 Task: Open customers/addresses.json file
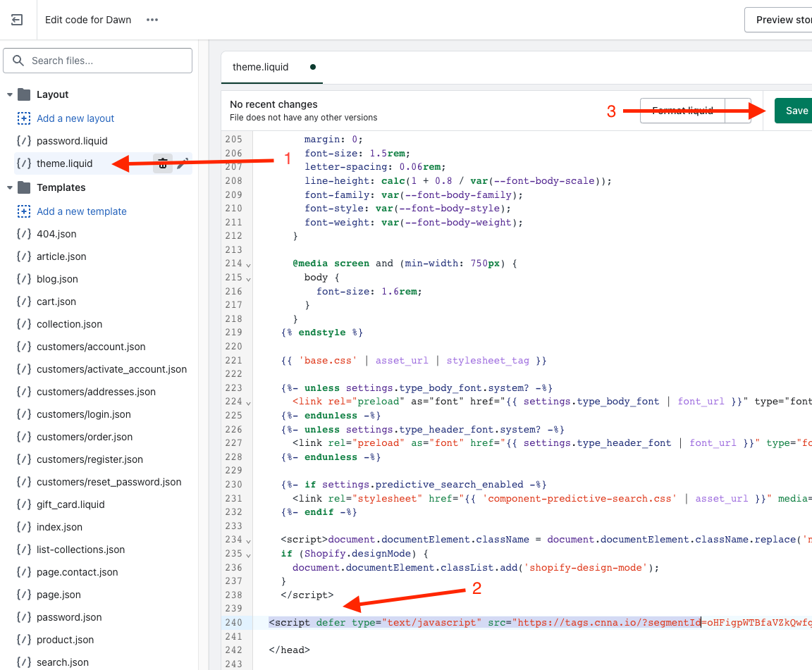(x=96, y=392)
